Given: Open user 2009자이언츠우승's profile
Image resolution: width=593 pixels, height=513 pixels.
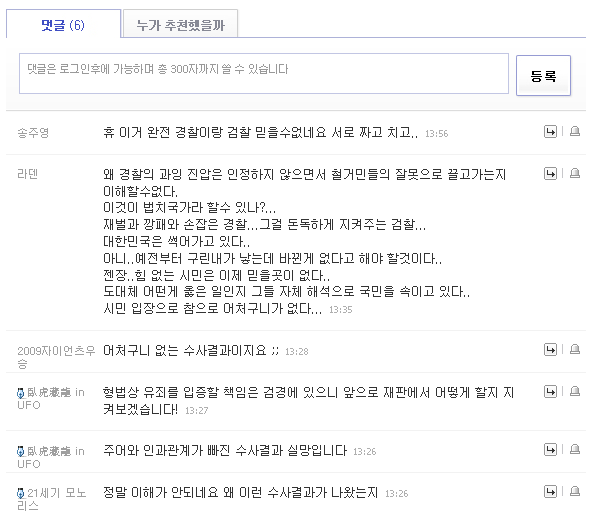Looking at the screenshot, I should click(56, 357).
